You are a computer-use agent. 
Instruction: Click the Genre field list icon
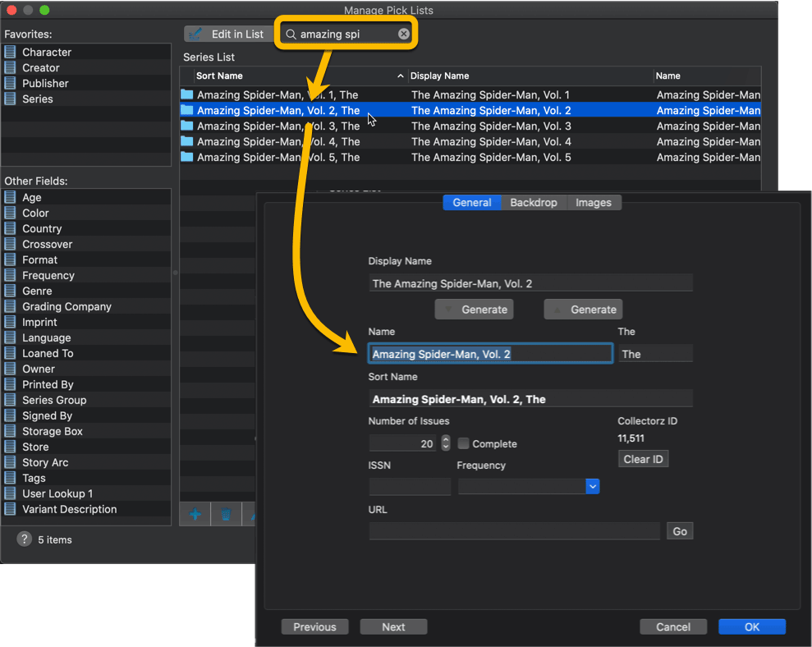point(10,291)
